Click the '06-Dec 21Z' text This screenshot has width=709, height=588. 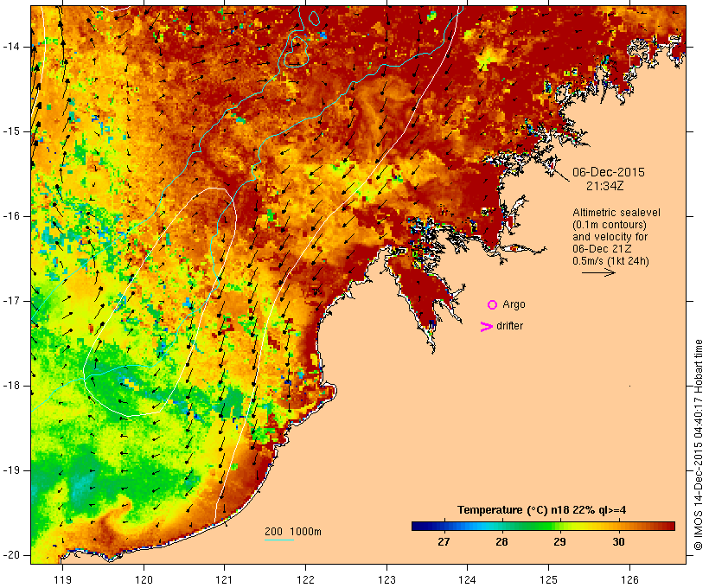pyautogui.click(x=603, y=249)
